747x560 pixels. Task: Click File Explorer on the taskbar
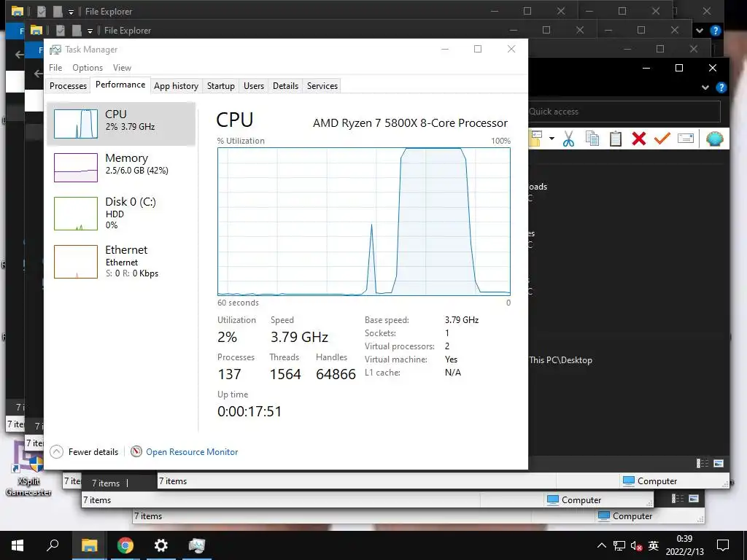point(89,545)
